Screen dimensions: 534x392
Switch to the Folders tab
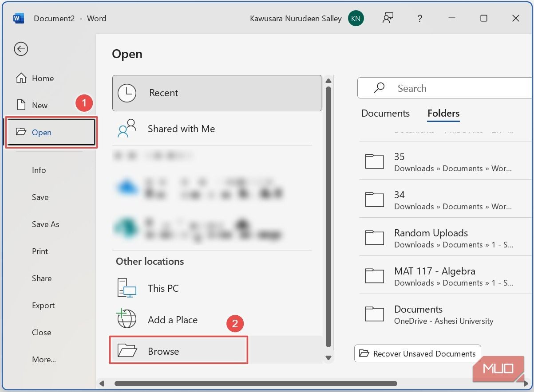pyautogui.click(x=443, y=114)
